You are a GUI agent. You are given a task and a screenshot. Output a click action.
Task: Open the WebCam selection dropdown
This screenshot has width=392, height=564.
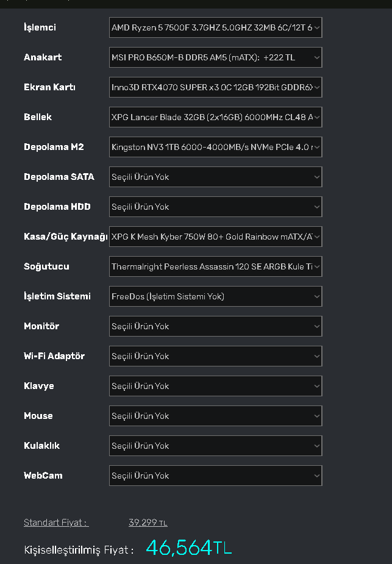point(215,476)
